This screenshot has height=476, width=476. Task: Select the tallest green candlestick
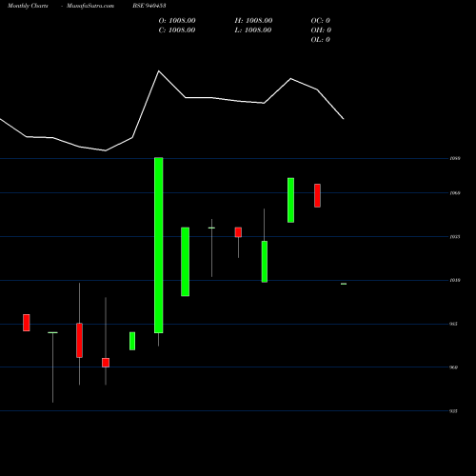click(159, 245)
